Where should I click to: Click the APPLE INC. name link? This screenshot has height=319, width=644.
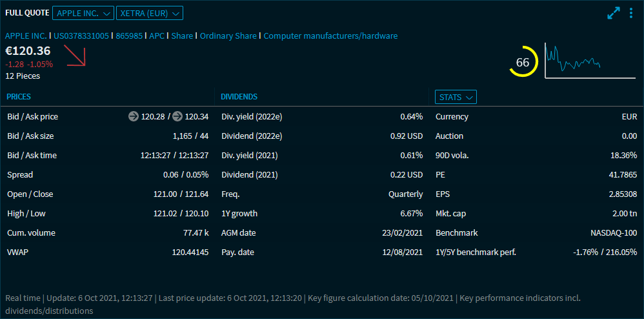26,36
